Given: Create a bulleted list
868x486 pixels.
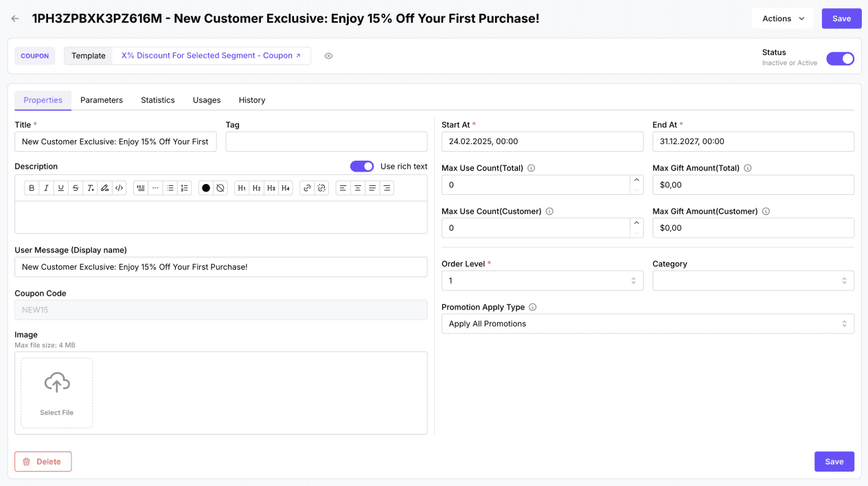Looking at the screenshot, I should pos(170,188).
